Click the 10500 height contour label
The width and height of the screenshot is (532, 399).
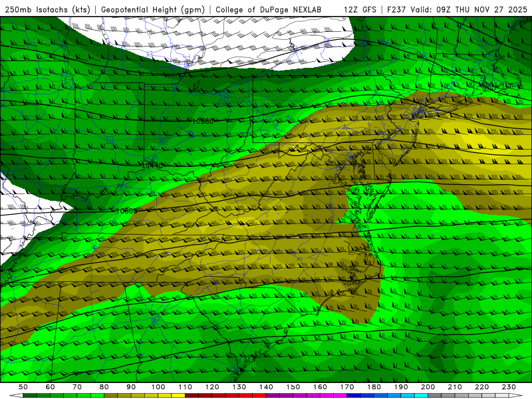coord(126,211)
